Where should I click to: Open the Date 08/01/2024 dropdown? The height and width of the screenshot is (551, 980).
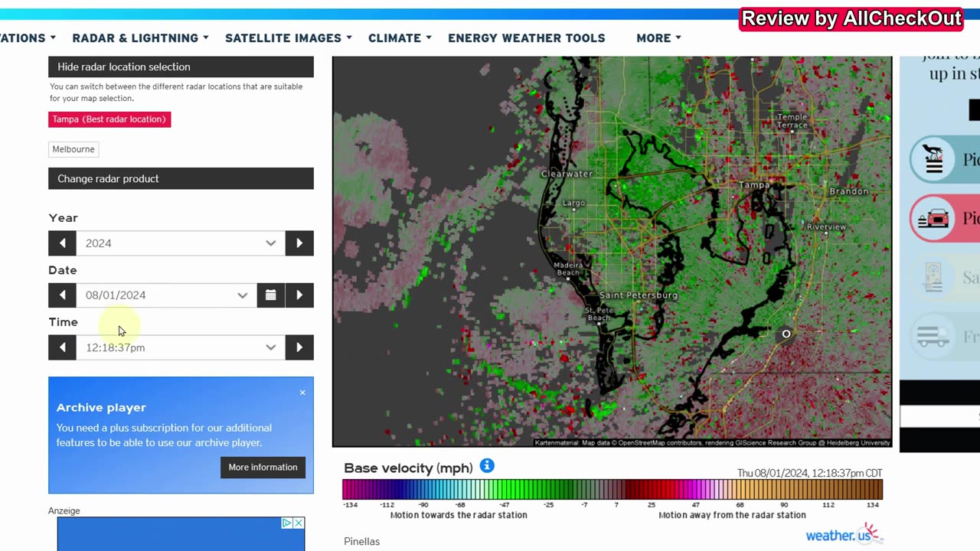click(166, 295)
